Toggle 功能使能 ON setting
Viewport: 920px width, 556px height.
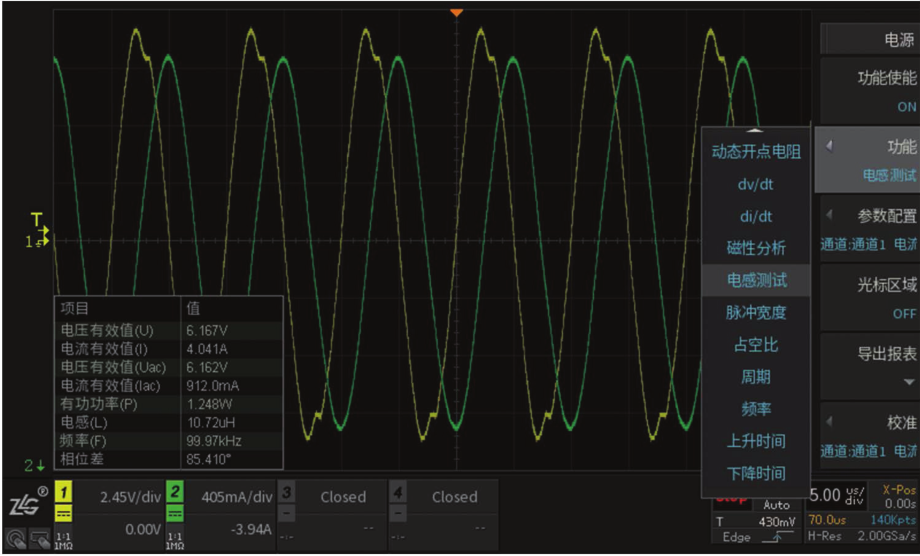point(868,91)
